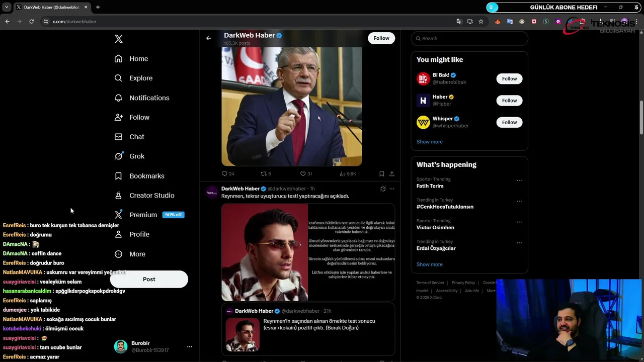Open options for Erdal Özyağcılar trend

pyautogui.click(x=519, y=243)
